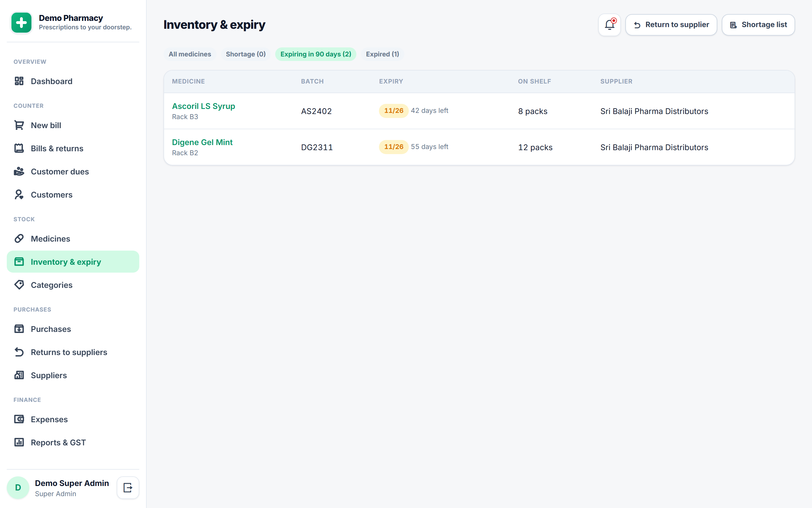Click batch number AS2402
The height and width of the screenshot is (508, 812).
[316, 111]
